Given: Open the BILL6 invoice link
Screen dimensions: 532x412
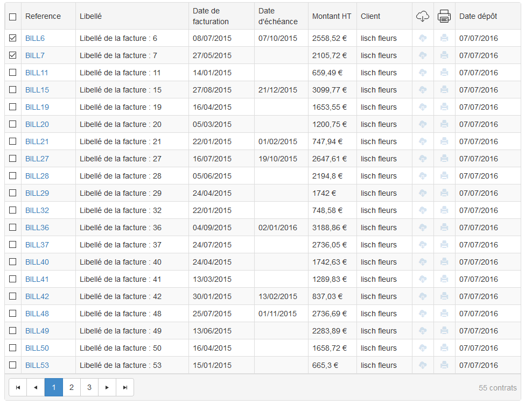Looking at the screenshot, I should (x=35, y=38).
